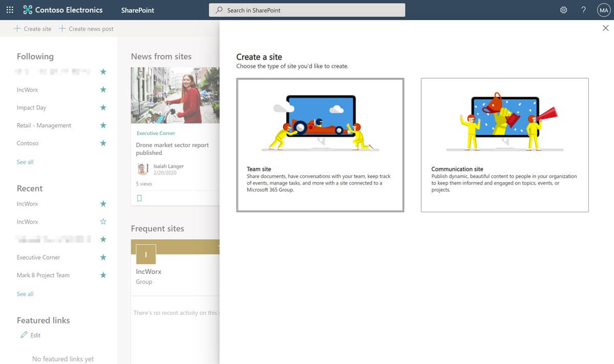Click the help question mark icon
The height and width of the screenshot is (364, 614).
pos(583,10)
